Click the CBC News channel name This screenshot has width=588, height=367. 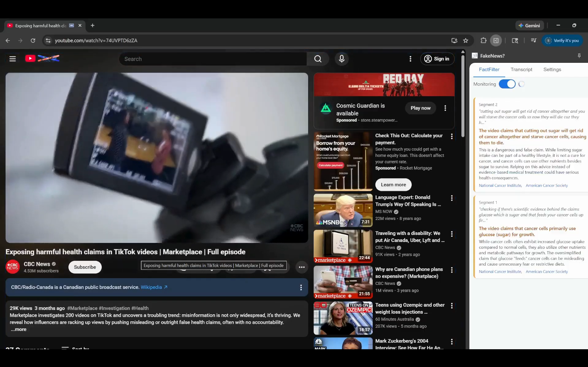click(x=37, y=264)
